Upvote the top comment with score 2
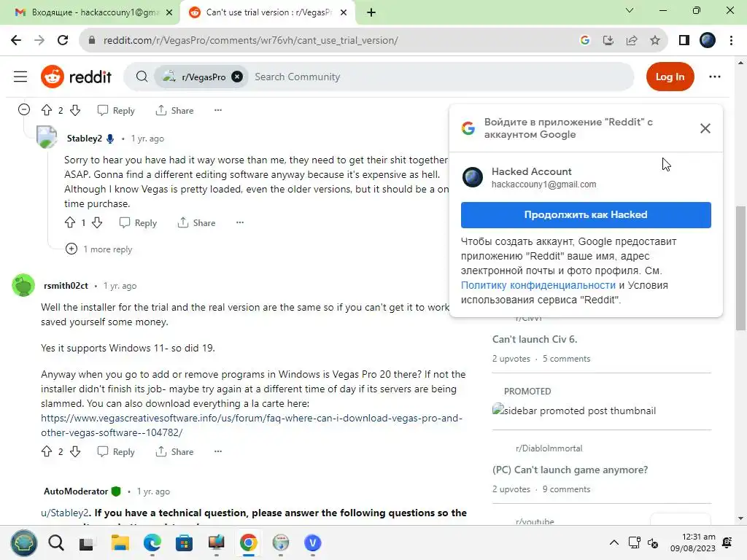This screenshot has width=747, height=560. [x=47, y=111]
